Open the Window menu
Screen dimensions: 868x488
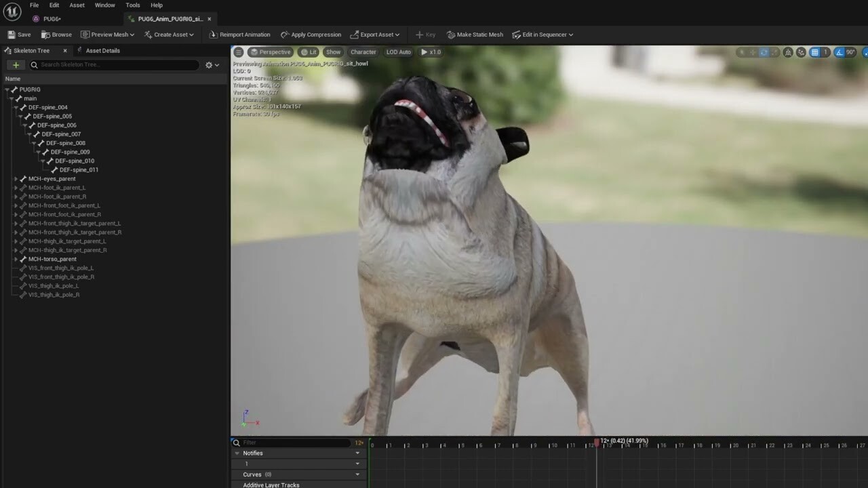tap(104, 5)
